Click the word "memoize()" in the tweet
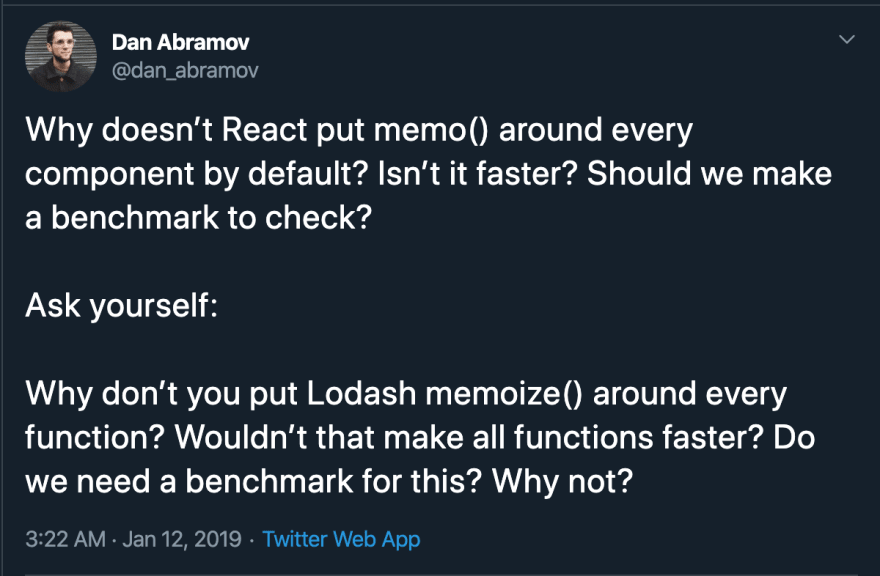 505,394
